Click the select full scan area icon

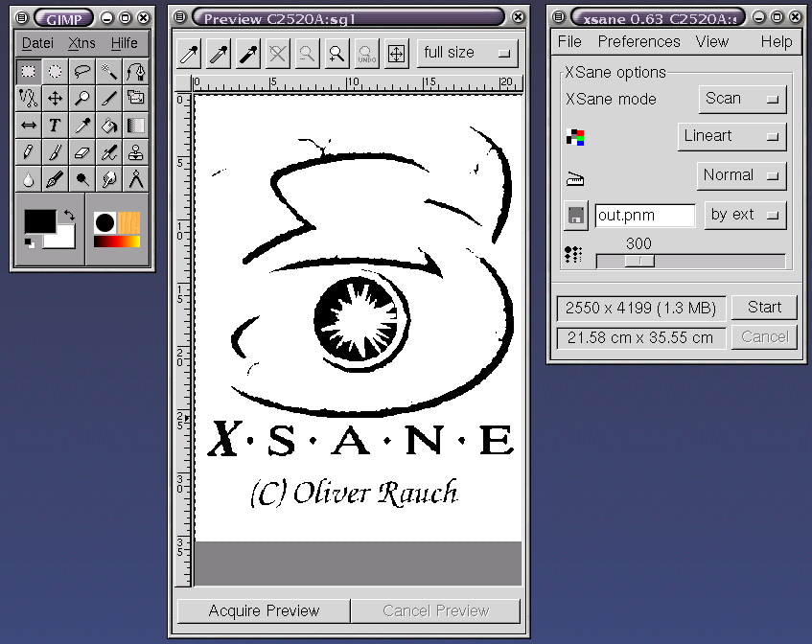396,54
